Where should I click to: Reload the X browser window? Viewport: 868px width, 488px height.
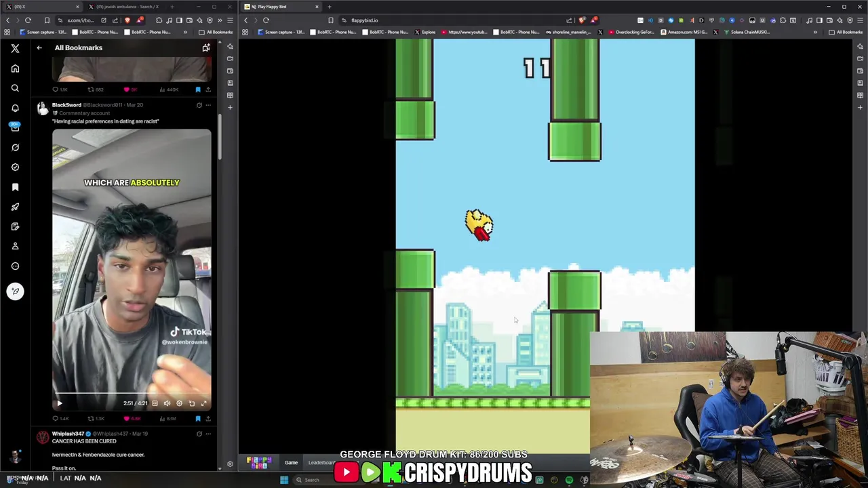[x=28, y=20]
